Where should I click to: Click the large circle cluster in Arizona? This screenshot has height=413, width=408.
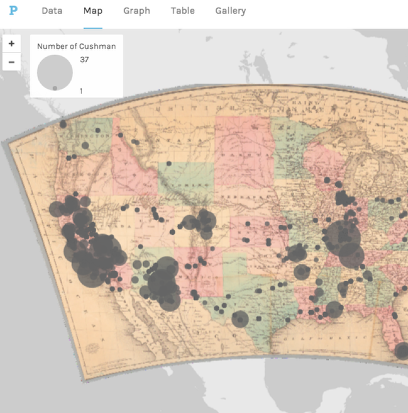[x=163, y=282]
